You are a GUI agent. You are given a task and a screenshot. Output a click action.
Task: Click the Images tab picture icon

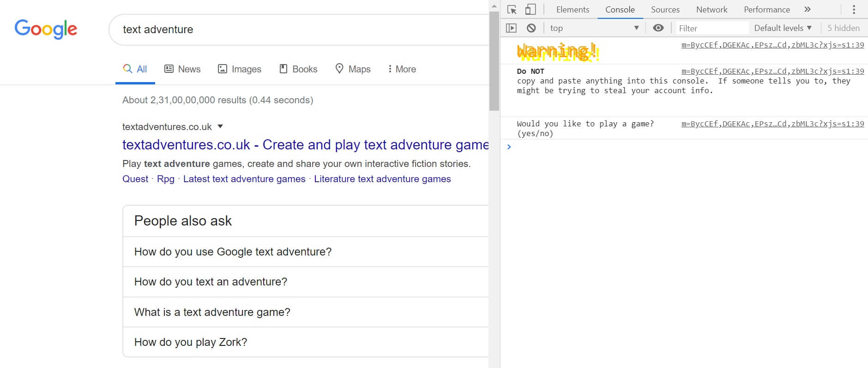click(x=223, y=69)
